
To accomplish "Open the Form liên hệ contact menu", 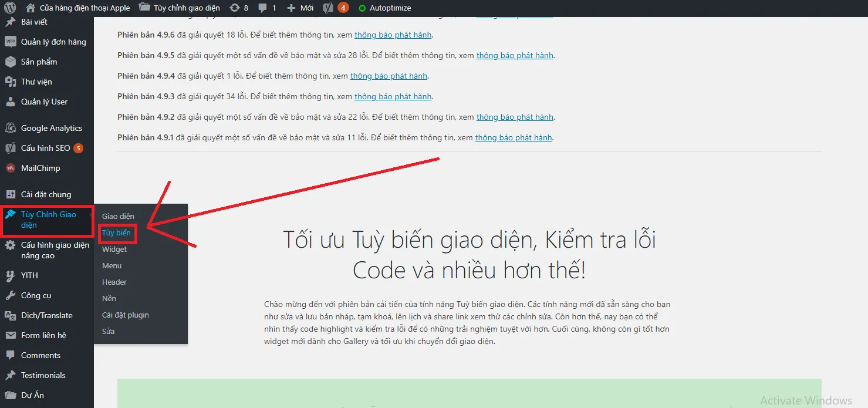I will tap(43, 335).
